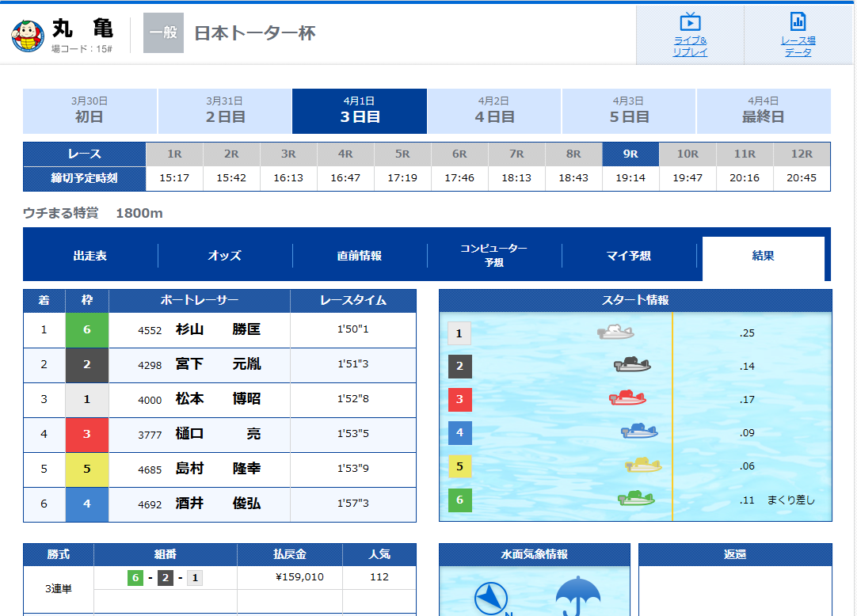Click the green frame 6 cell for 1st place
This screenshot has height=616, width=857.
click(87, 329)
